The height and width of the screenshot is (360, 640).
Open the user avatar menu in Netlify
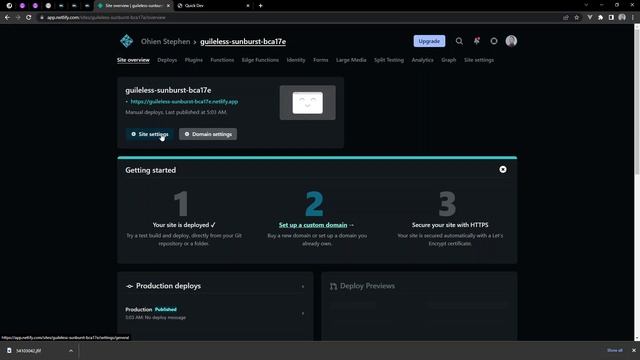click(x=511, y=41)
